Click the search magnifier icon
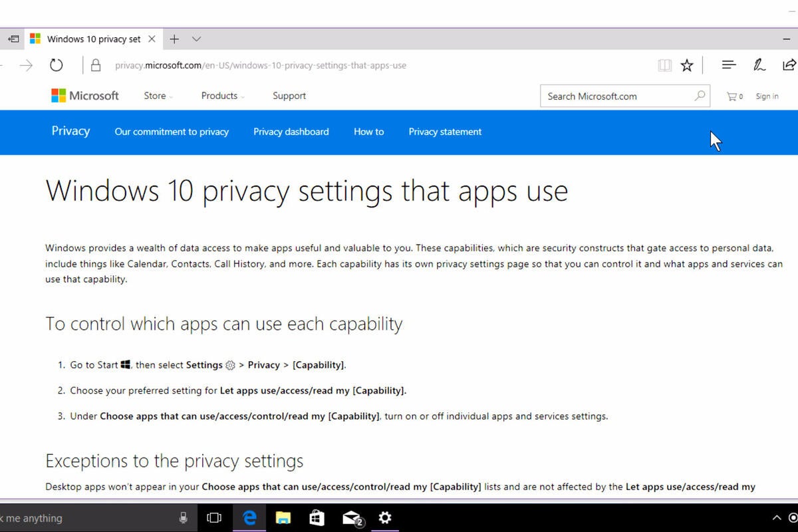Viewport: 798px width, 532px height. coord(700,96)
